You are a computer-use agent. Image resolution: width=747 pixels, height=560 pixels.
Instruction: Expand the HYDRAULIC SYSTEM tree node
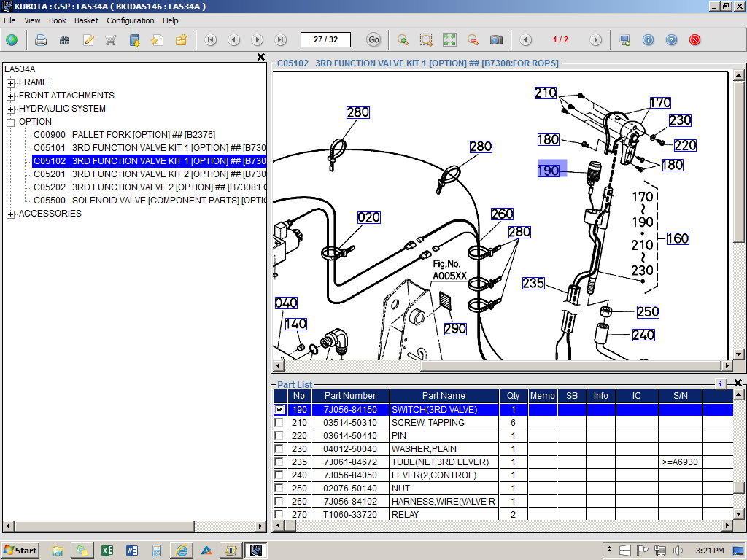click(10, 109)
